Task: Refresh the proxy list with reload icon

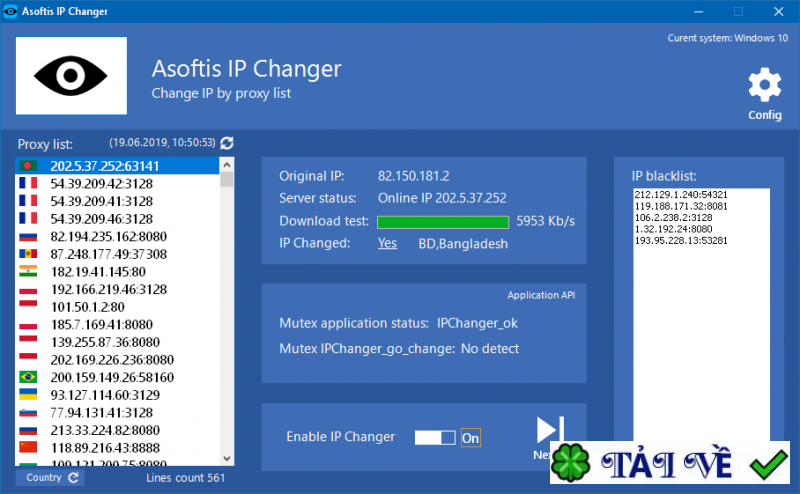Action: coord(227,143)
